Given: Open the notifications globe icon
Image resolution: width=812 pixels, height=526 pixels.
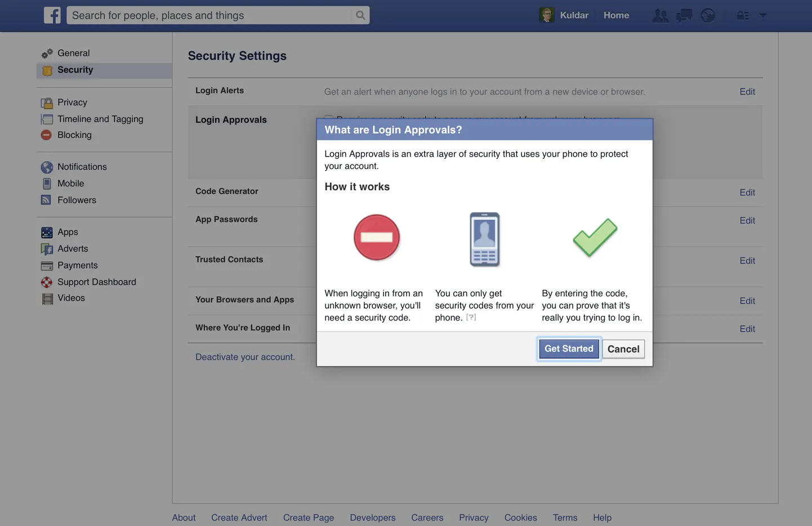Looking at the screenshot, I should (x=708, y=15).
